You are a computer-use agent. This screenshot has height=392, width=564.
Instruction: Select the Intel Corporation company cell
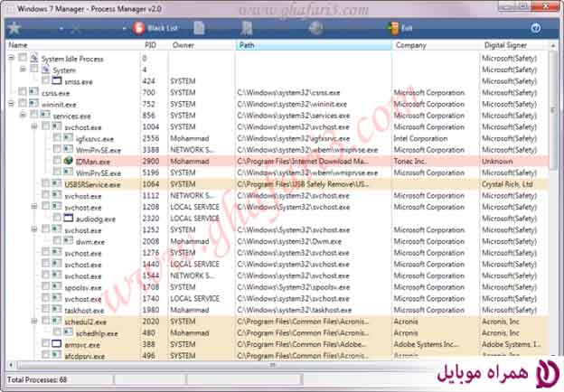[x=420, y=138]
